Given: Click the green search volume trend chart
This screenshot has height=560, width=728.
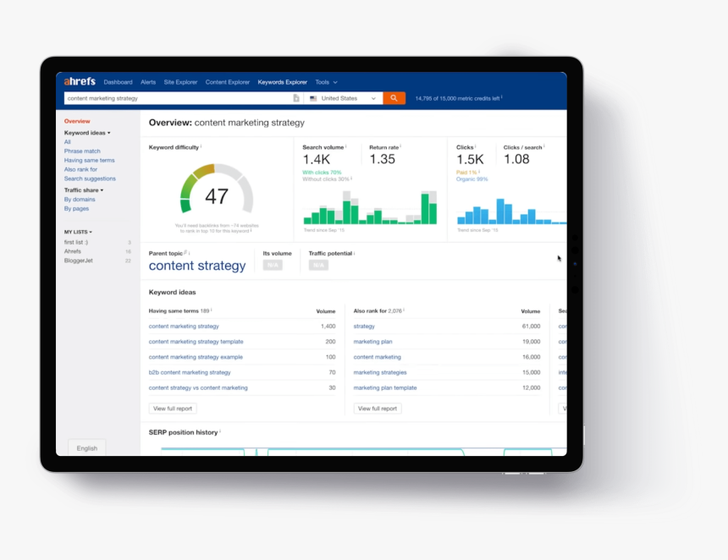Looking at the screenshot, I should click(x=370, y=207).
